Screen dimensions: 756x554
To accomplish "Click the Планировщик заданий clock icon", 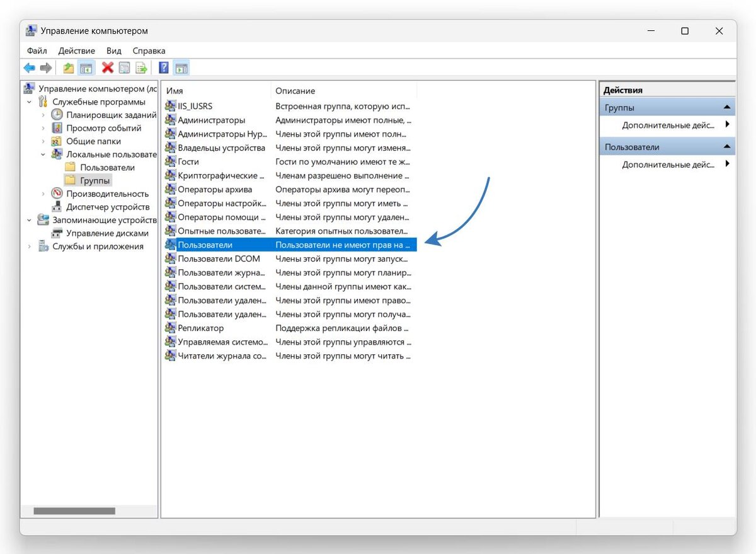I will pyautogui.click(x=57, y=115).
